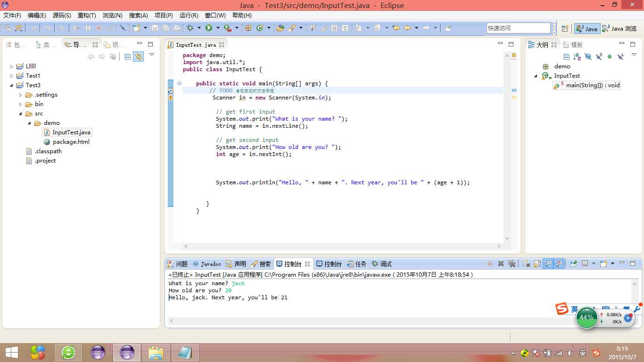This screenshot has height=362, width=644.
Task: Click Hide Static Members icon in outline
Action: click(x=599, y=57)
